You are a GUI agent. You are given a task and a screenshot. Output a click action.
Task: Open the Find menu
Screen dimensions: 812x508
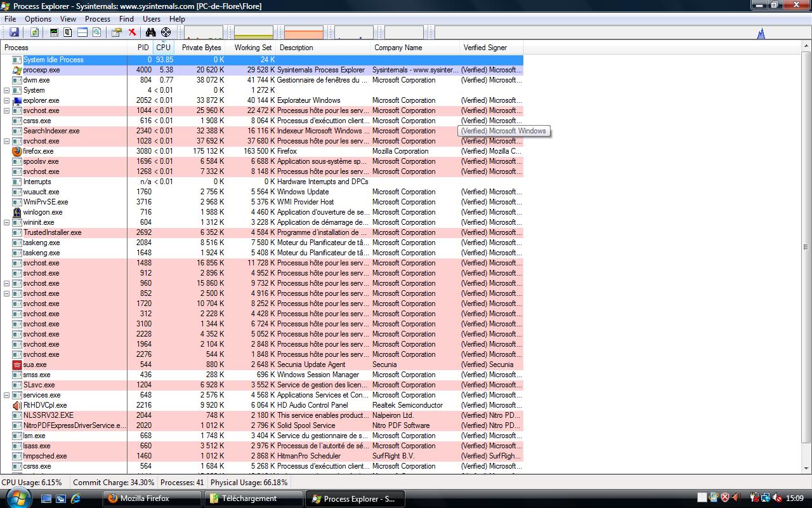[126, 19]
